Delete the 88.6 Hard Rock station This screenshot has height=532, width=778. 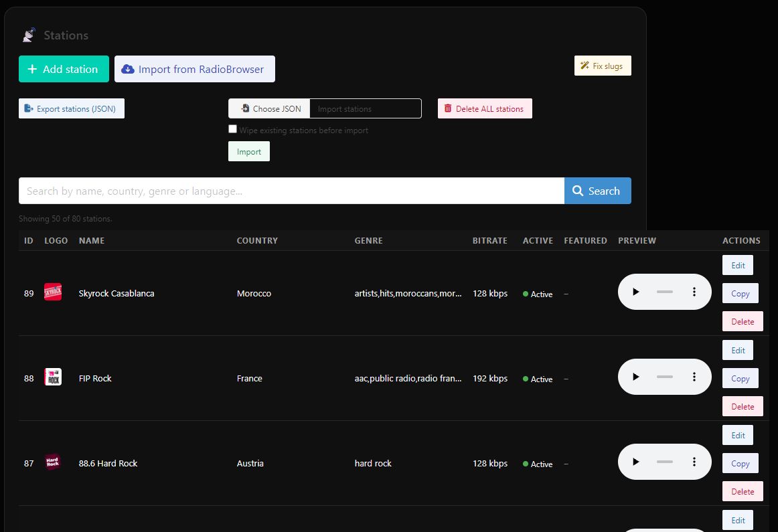tap(743, 491)
